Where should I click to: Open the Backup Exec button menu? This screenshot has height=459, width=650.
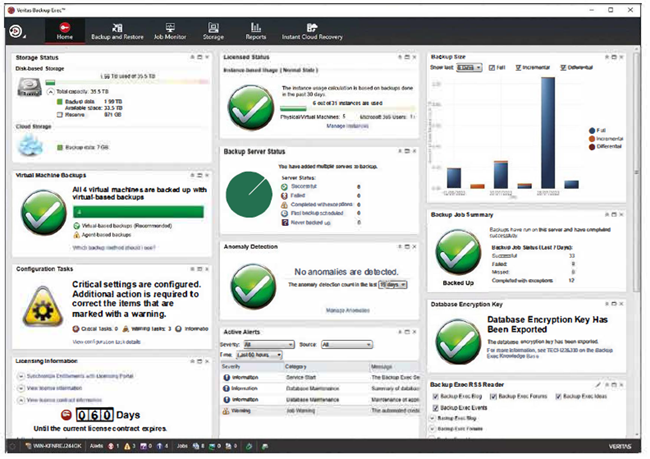pyautogui.click(x=16, y=31)
